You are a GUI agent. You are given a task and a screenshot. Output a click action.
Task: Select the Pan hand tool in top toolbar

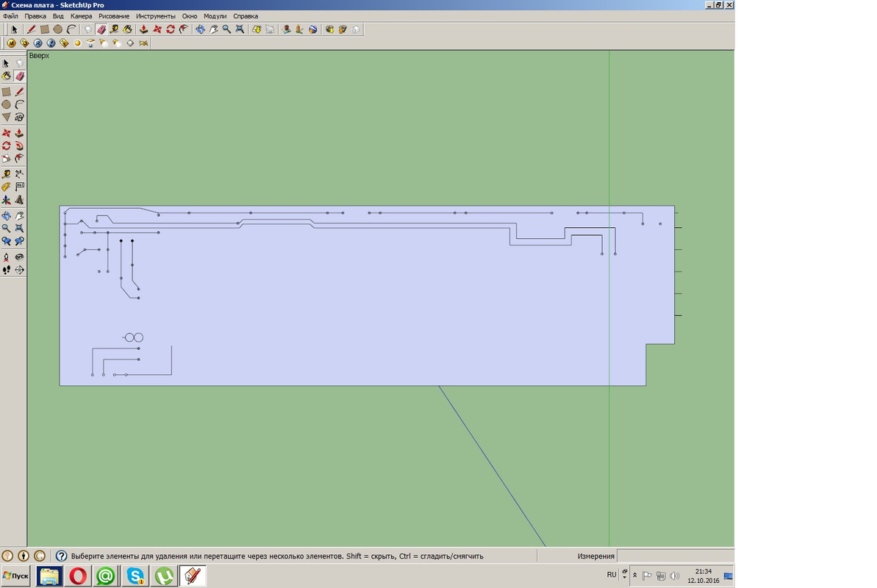pyautogui.click(x=214, y=29)
